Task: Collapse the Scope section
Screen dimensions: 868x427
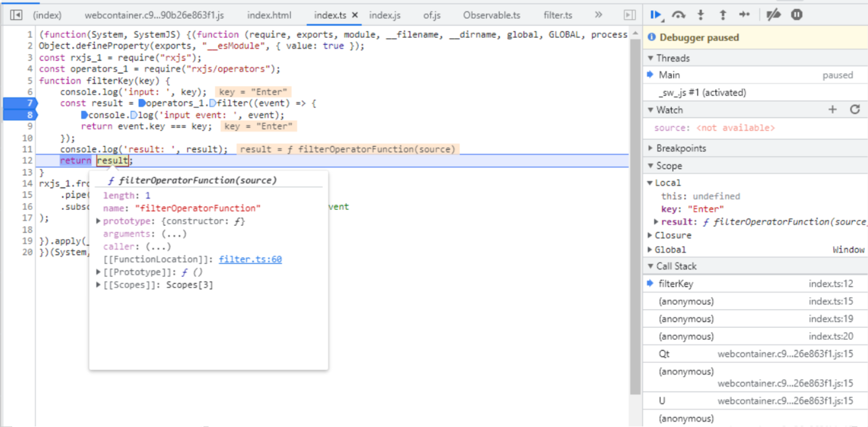Action: (651, 166)
